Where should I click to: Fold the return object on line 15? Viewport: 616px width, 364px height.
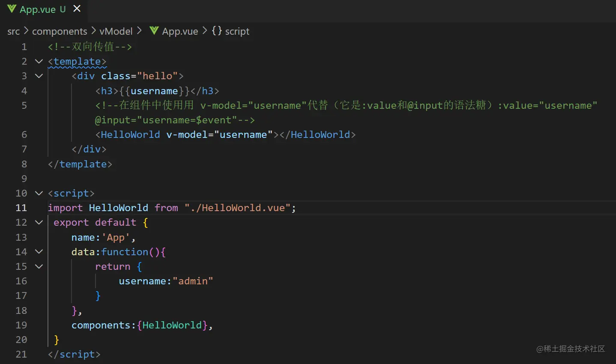(39, 266)
